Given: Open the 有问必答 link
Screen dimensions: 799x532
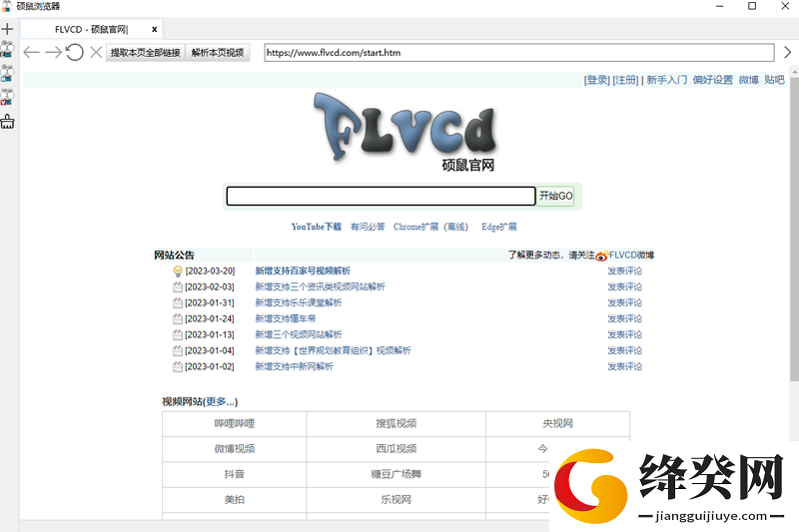Looking at the screenshot, I should (368, 227).
